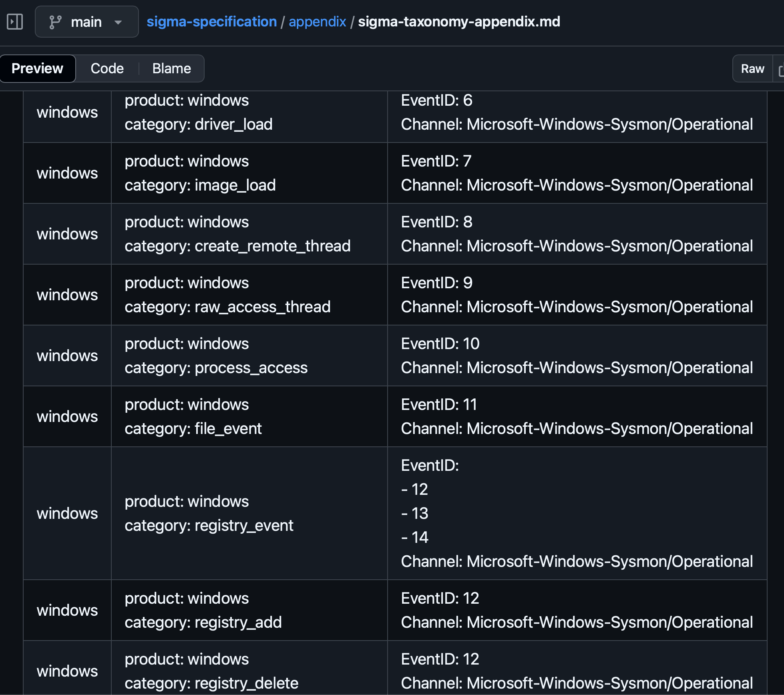Screen dimensions: 784x695
Task: Navigate to the appendix folder link
Action: click(317, 22)
